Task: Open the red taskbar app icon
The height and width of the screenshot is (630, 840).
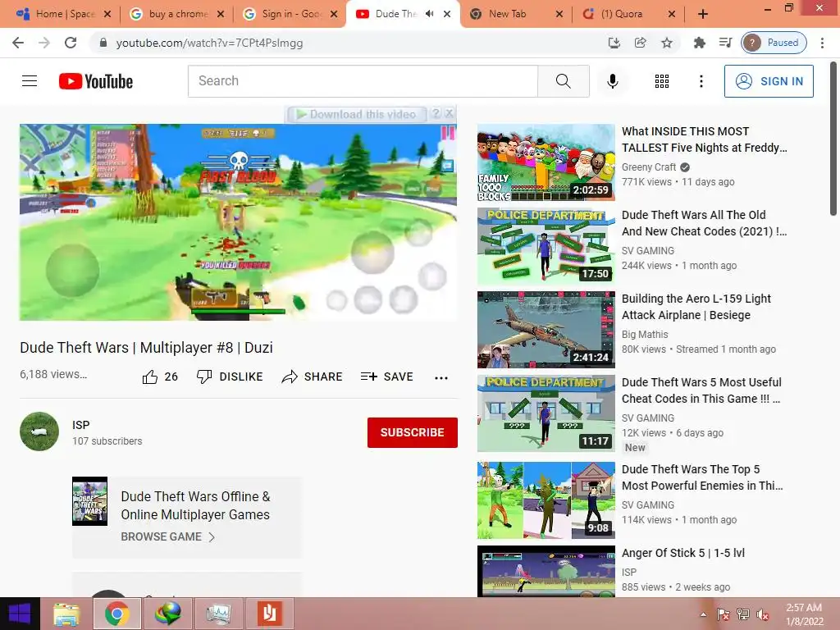Action: (x=269, y=614)
